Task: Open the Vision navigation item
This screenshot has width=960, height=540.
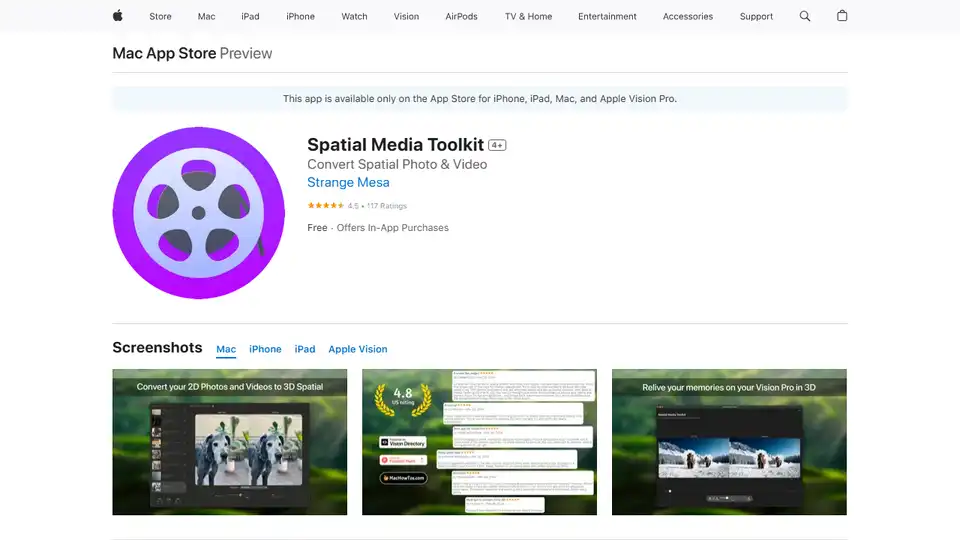Action: (x=407, y=17)
